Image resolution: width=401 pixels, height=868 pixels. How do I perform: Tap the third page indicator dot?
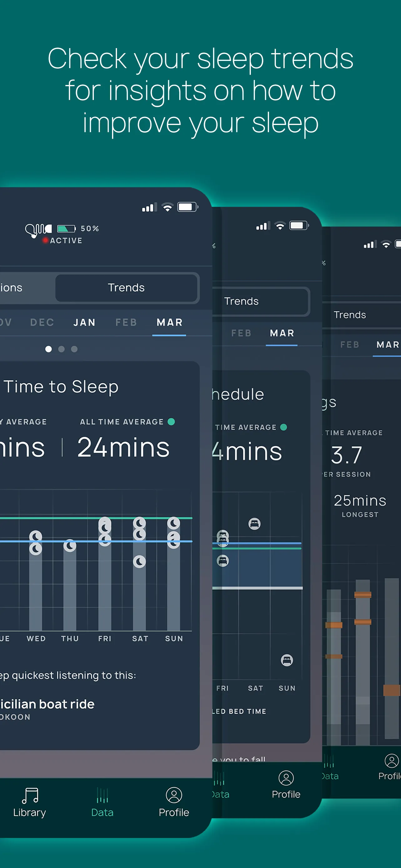coord(74,349)
